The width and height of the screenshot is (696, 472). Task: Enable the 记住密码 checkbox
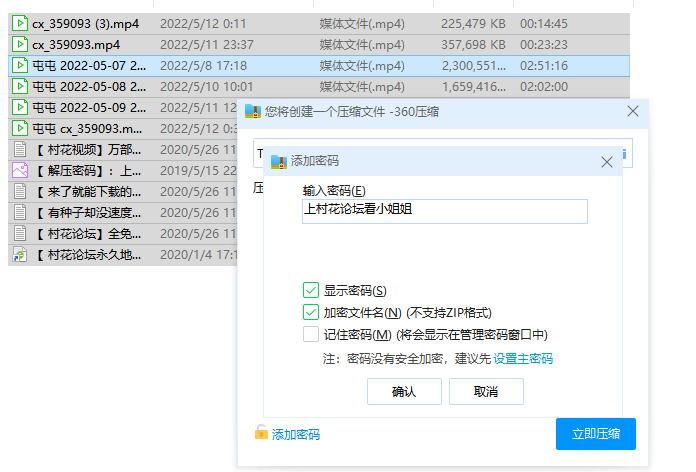(311, 334)
